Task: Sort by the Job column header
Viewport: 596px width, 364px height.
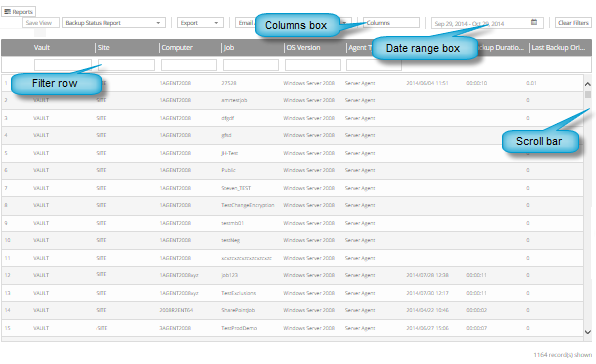Action: pyautogui.click(x=229, y=47)
